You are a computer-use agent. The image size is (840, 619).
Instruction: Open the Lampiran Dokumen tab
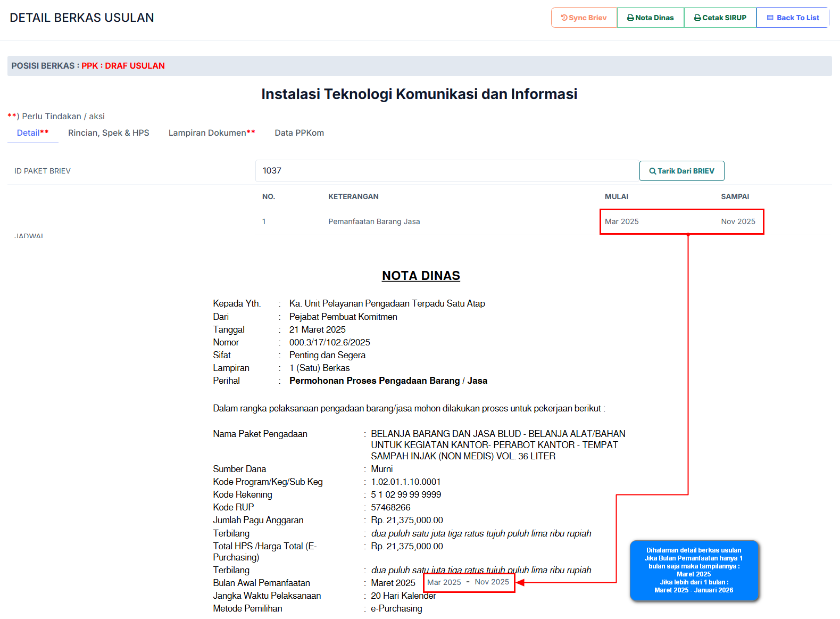(x=211, y=133)
